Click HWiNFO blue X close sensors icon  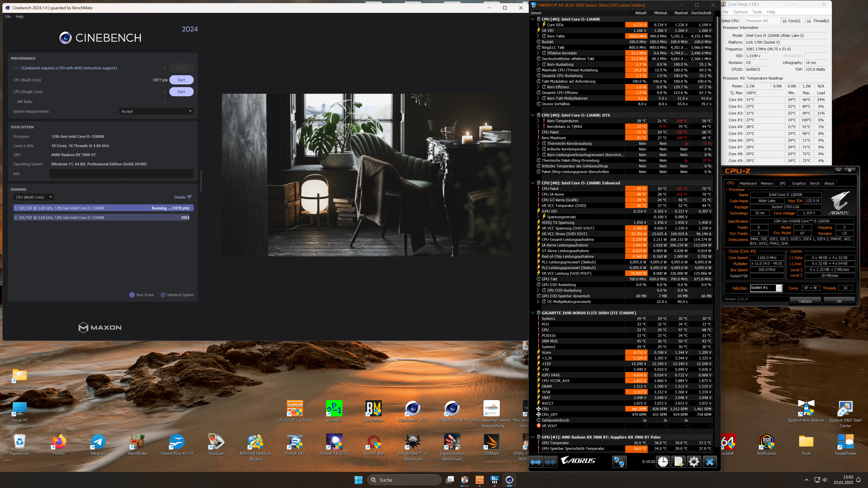click(710, 462)
